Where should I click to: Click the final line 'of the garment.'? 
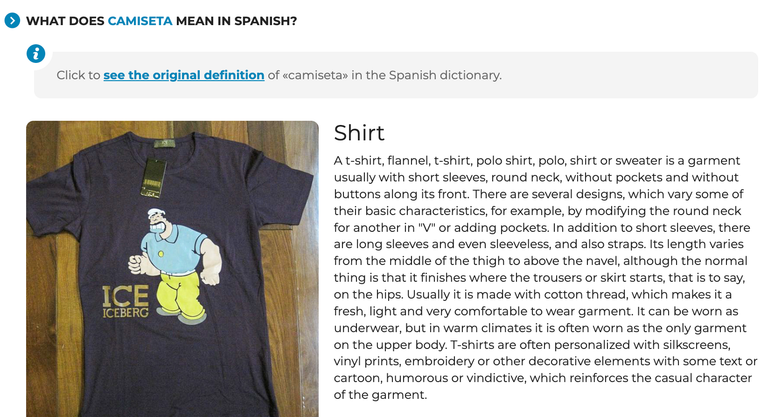tap(381, 394)
